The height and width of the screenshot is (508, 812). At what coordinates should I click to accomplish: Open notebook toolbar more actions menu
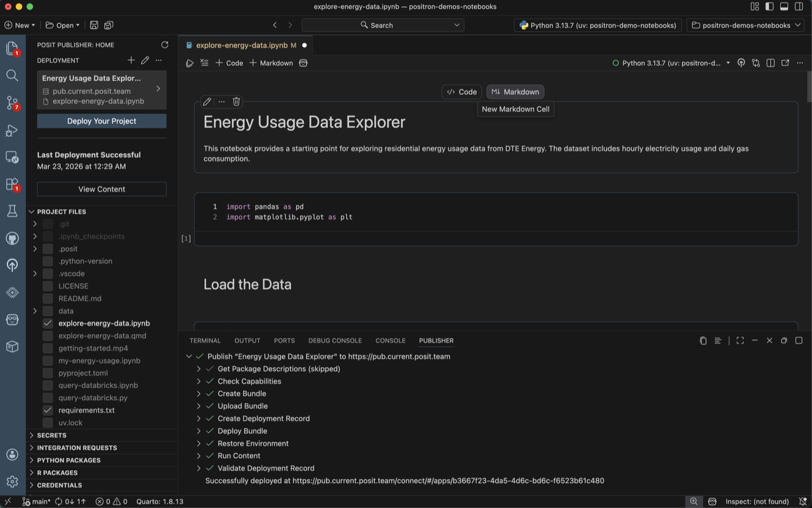point(800,63)
